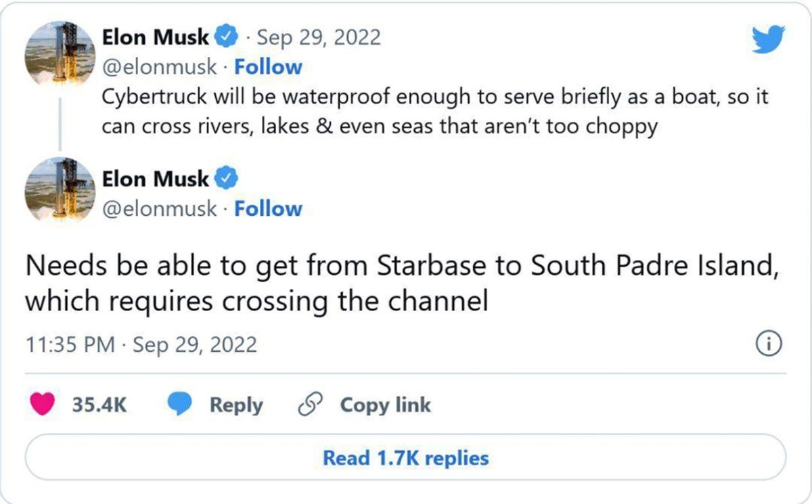The image size is (812, 504).
Task: Click the @elonmusk handle in the top tweet
Action: point(160,67)
